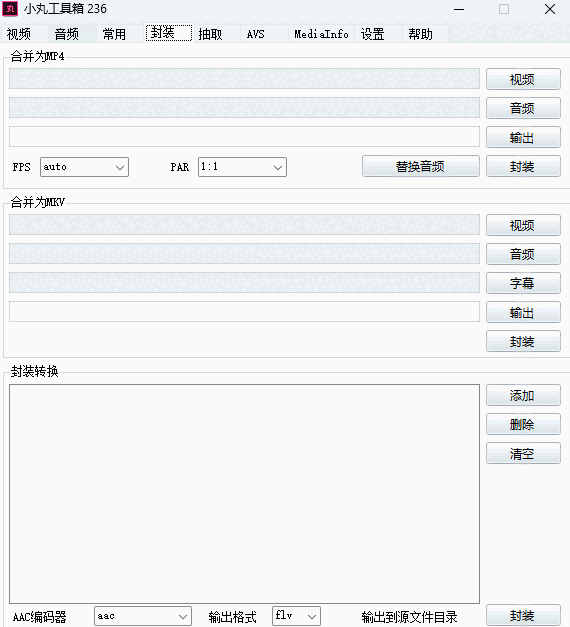This screenshot has height=627, width=570.
Task: Click 封装 button in 合并为MP4 group
Action: click(523, 166)
